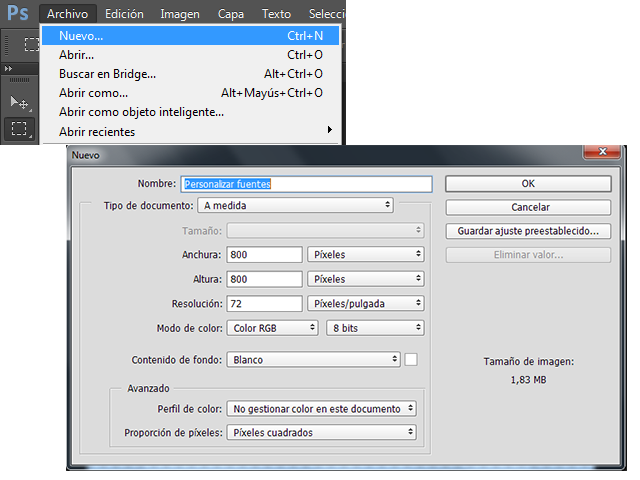
Task: Open the Capa menu
Action: click(x=231, y=14)
